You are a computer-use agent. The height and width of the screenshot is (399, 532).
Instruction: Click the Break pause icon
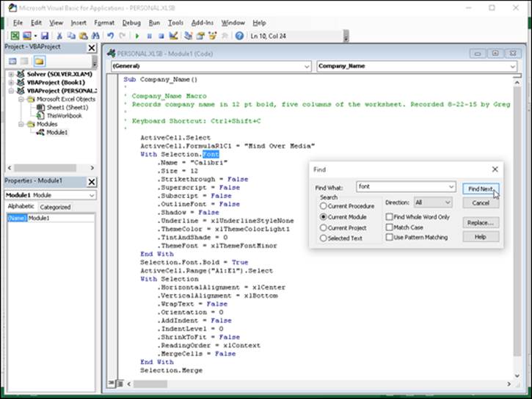tap(149, 36)
